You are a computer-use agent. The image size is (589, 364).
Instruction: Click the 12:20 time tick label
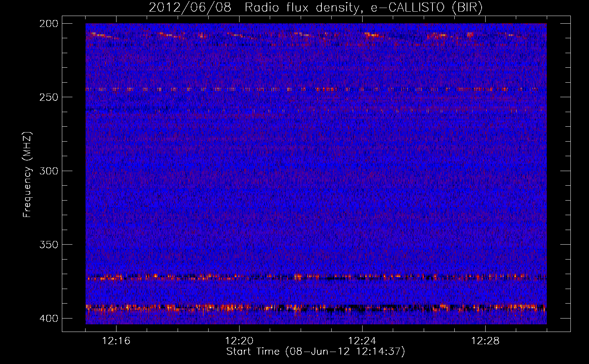(239, 341)
